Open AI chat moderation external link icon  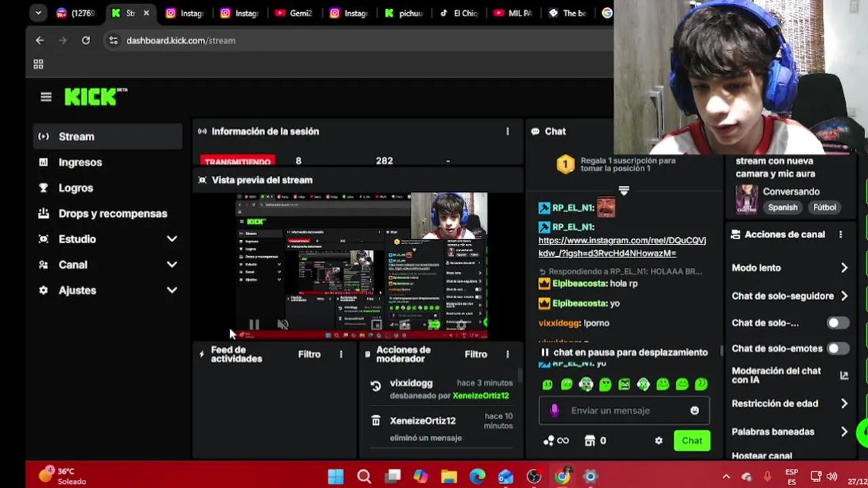844,375
